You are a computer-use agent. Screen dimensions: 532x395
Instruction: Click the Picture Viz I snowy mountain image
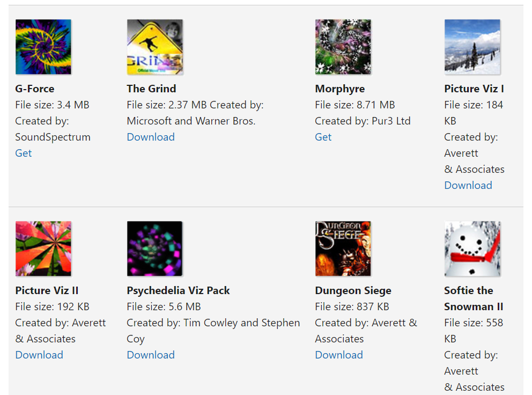coord(472,47)
